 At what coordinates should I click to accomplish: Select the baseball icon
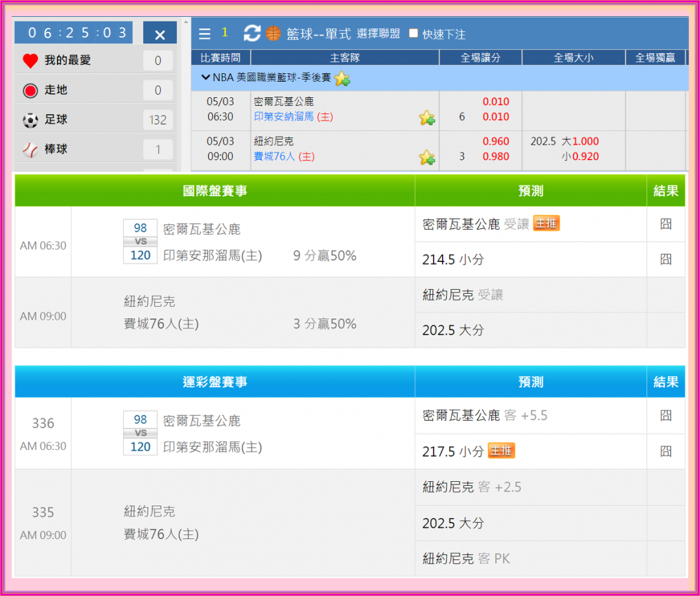pyautogui.click(x=30, y=150)
